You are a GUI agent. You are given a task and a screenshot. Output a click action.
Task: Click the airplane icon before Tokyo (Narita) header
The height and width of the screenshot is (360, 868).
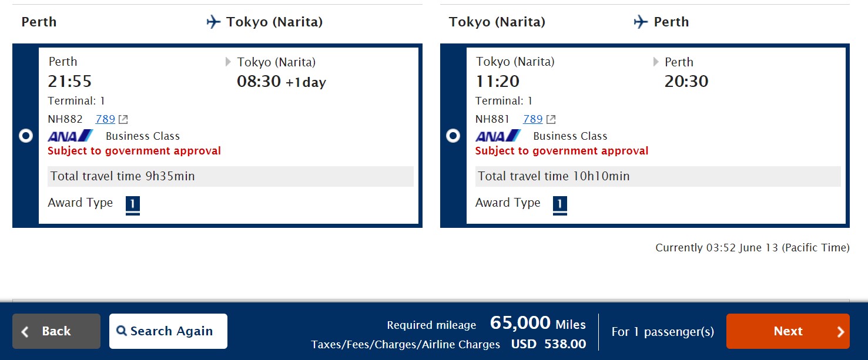pyautogui.click(x=213, y=22)
